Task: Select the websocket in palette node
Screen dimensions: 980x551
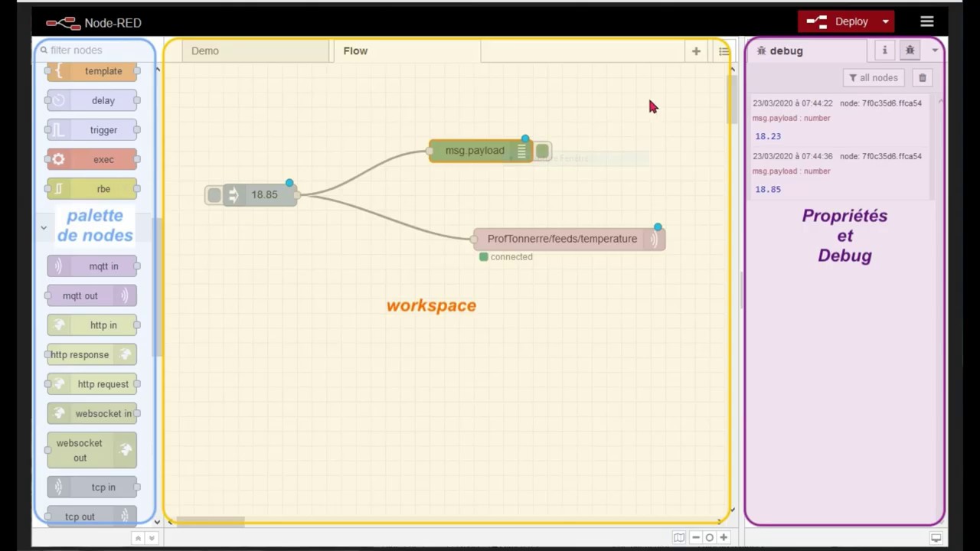Action: [92, 413]
